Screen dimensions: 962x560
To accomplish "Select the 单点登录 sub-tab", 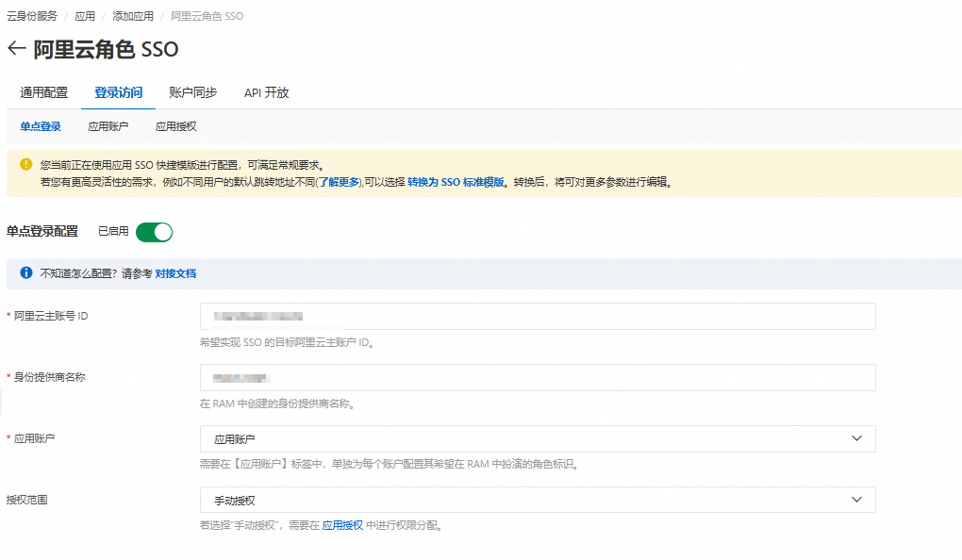I will [x=41, y=126].
